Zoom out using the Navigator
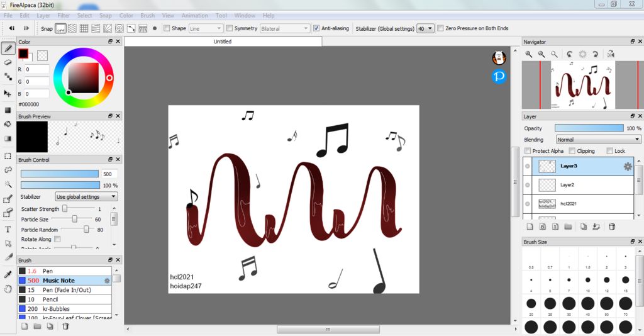 click(x=541, y=54)
